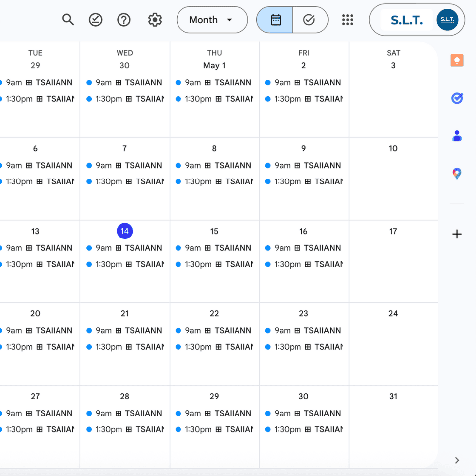476x476 pixels.
Task: Open the 1:30pm event on day 16
Action: 304,264
